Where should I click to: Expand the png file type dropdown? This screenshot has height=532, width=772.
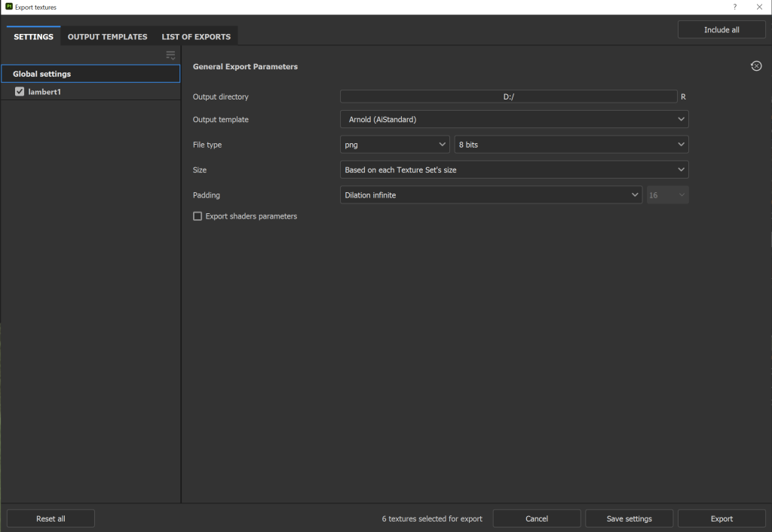click(x=395, y=145)
